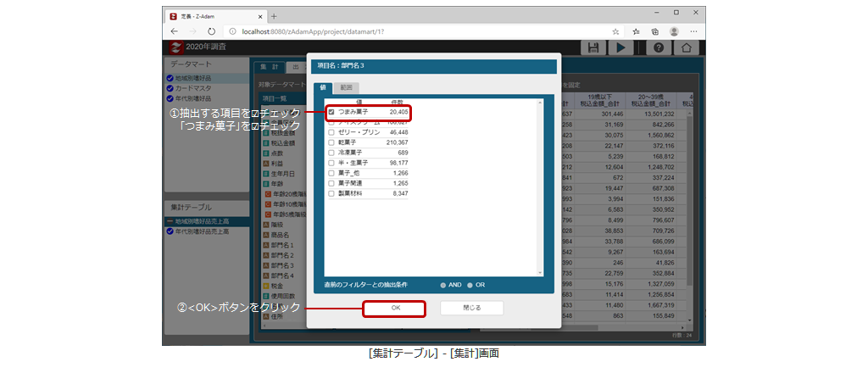Open the browser settings and more menu
The width and height of the screenshot is (868, 373).
693,31
